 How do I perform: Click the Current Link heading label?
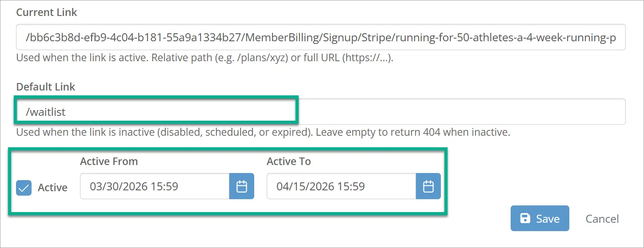click(x=47, y=12)
